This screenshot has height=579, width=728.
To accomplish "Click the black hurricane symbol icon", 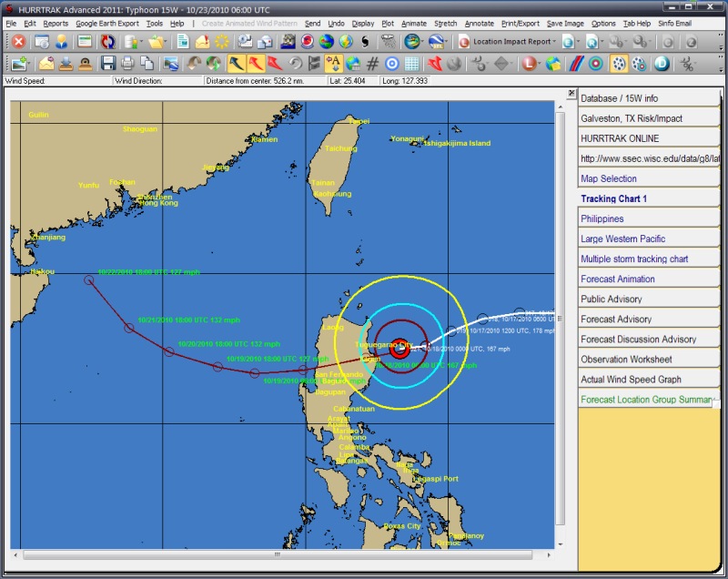I will [366, 42].
